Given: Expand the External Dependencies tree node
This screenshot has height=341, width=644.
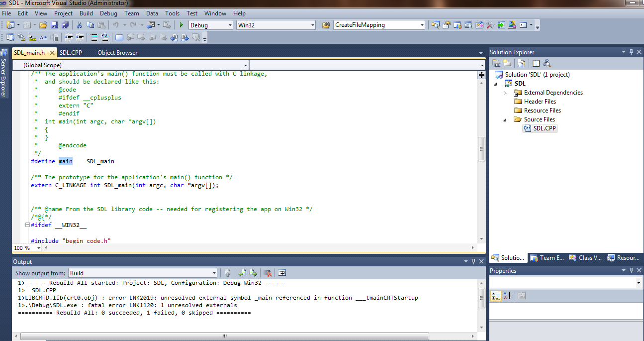Looking at the screenshot, I should [x=505, y=93].
